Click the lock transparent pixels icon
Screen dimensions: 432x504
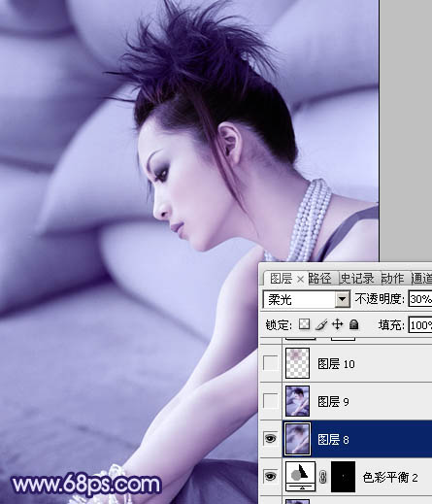pos(304,324)
